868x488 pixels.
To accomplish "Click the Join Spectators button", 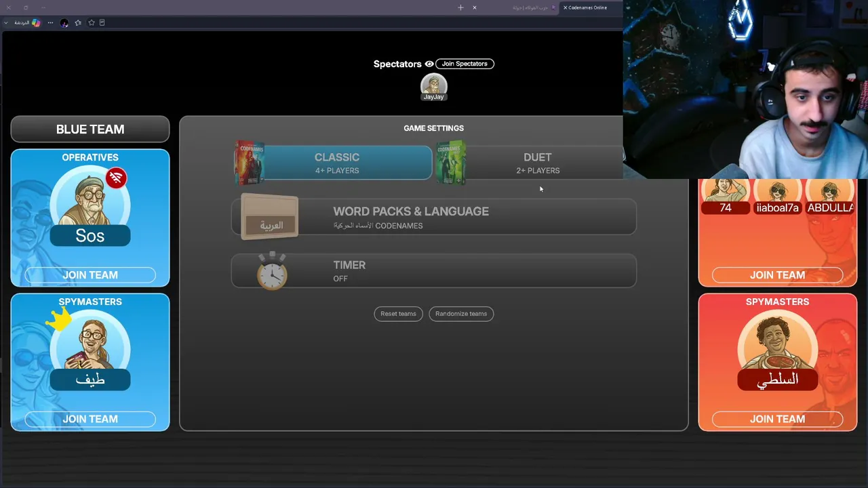I will 465,64.
